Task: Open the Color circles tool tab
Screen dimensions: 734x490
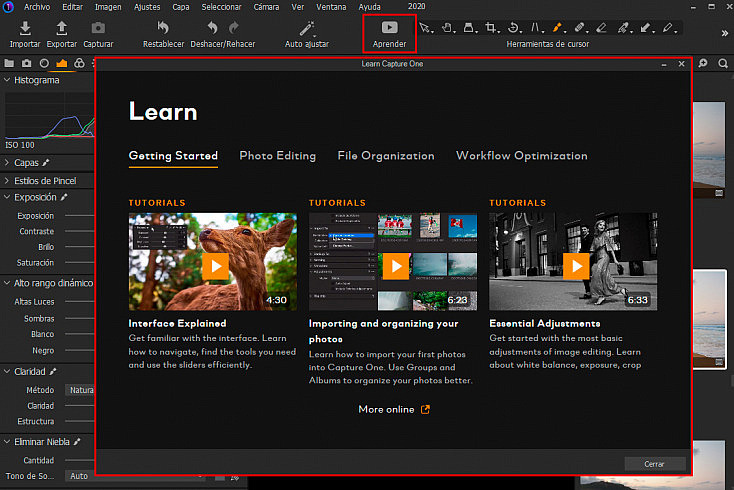Action: [x=79, y=63]
